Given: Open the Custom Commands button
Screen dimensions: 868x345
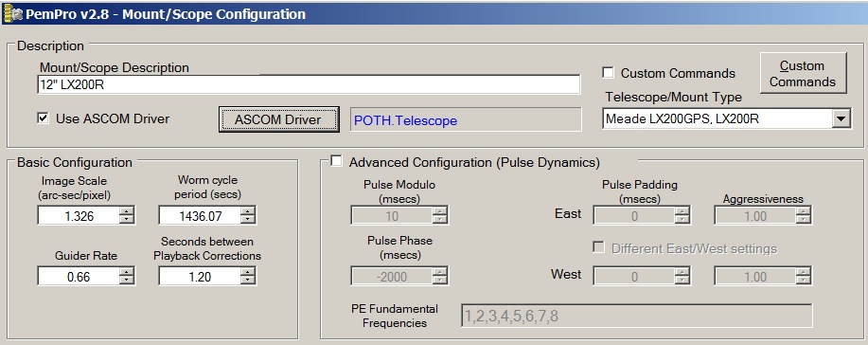Looking at the screenshot, I should 803,73.
